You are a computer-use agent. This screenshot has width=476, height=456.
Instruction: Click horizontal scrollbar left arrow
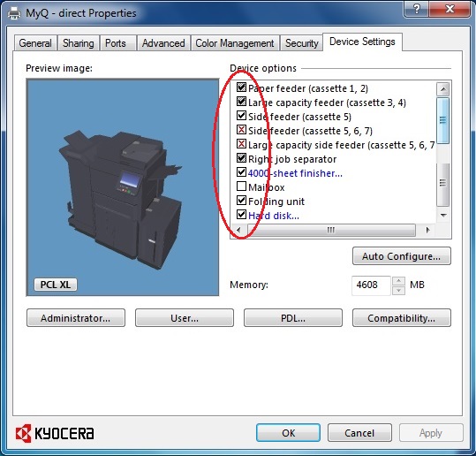click(x=238, y=230)
